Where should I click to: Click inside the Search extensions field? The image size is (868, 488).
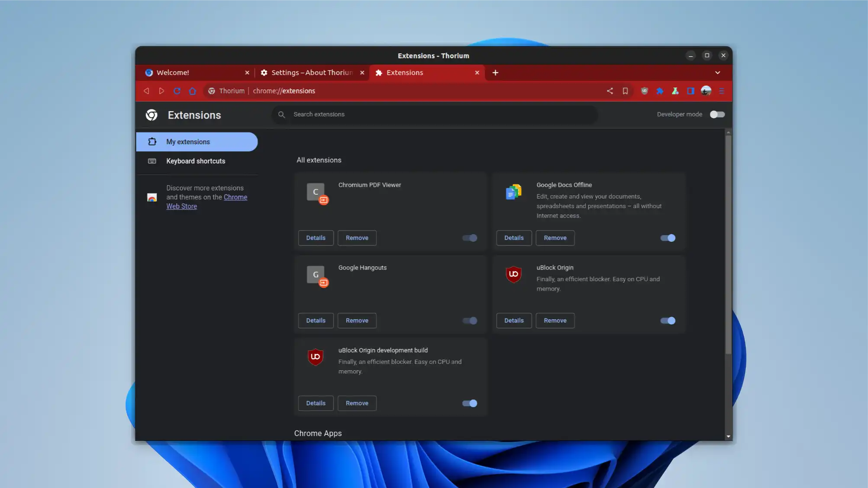pyautogui.click(x=433, y=114)
